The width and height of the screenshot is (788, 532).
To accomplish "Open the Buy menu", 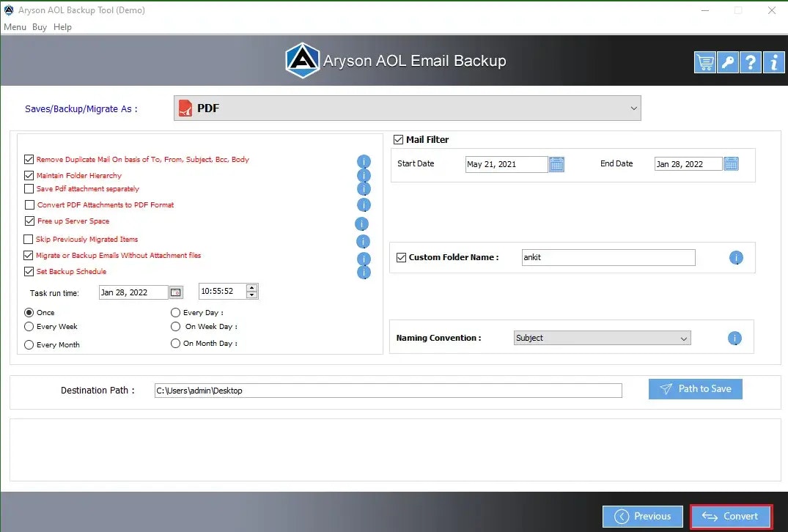I will point(39,27).
